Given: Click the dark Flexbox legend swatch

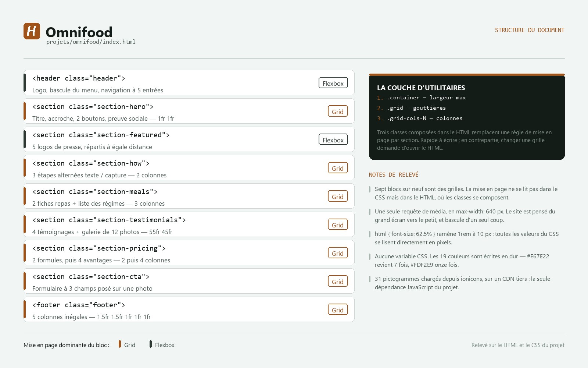Looking at the screenshot, I should click(151, 344).
